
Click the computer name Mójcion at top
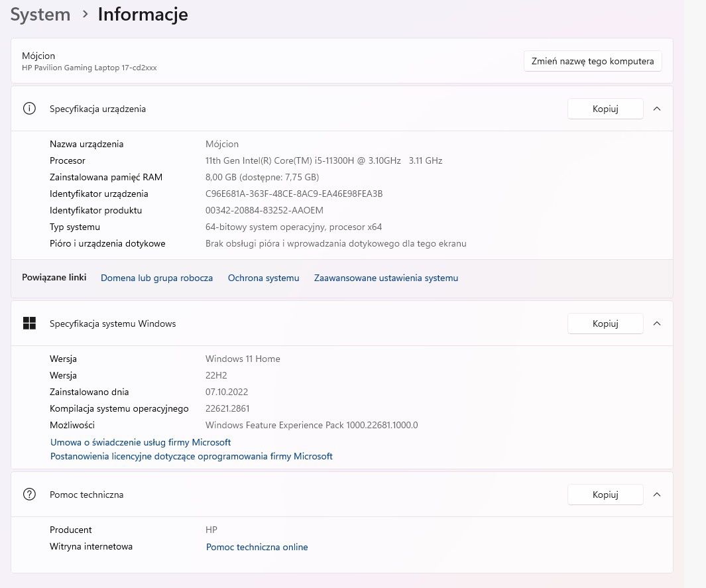click(x=38, y=56)
